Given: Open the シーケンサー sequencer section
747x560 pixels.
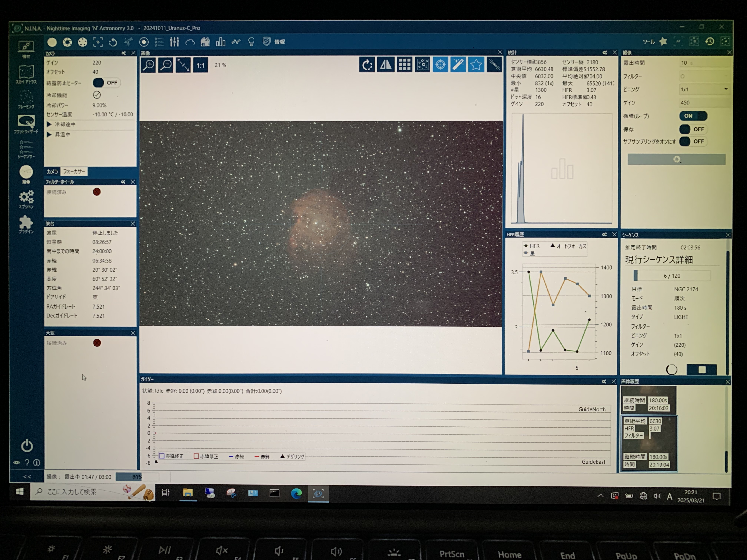Looking at the screenshot, I should (x=26, y=149).
